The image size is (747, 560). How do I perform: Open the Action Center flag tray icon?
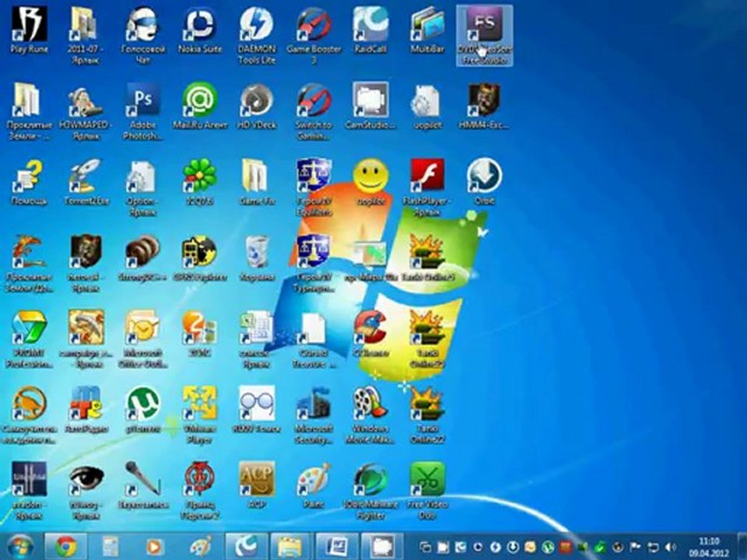point(635,547)
